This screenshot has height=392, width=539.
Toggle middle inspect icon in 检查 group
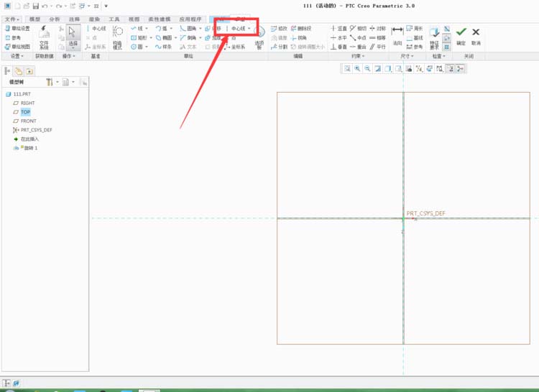(x=446, y=38)
